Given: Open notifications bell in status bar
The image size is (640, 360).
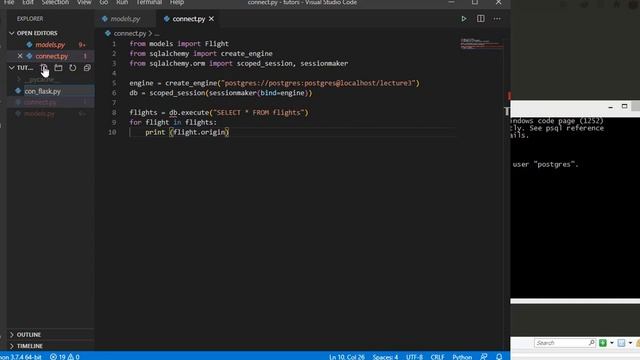Looking at the screenshot, I should tap(499, 357).
